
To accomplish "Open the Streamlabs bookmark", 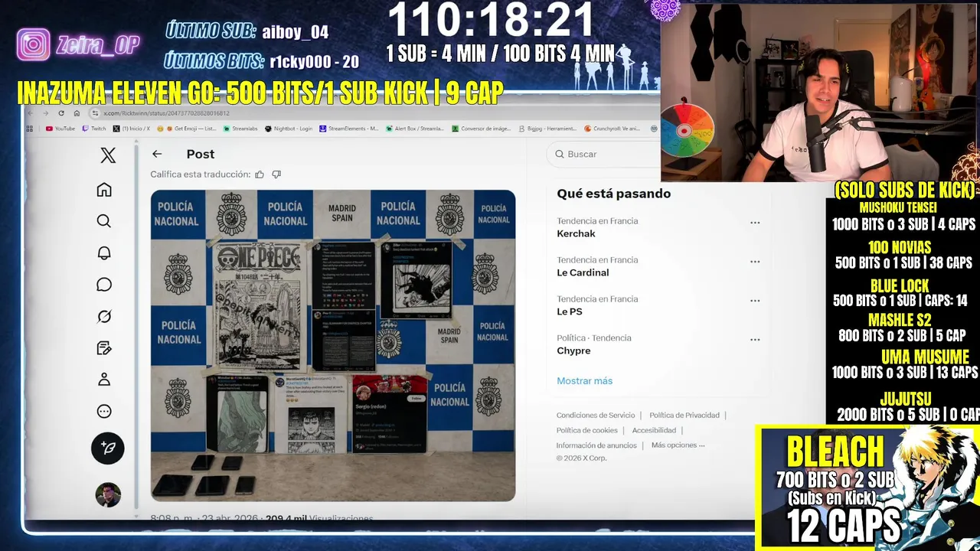I will pyautogui.click(x=240, y=129).
